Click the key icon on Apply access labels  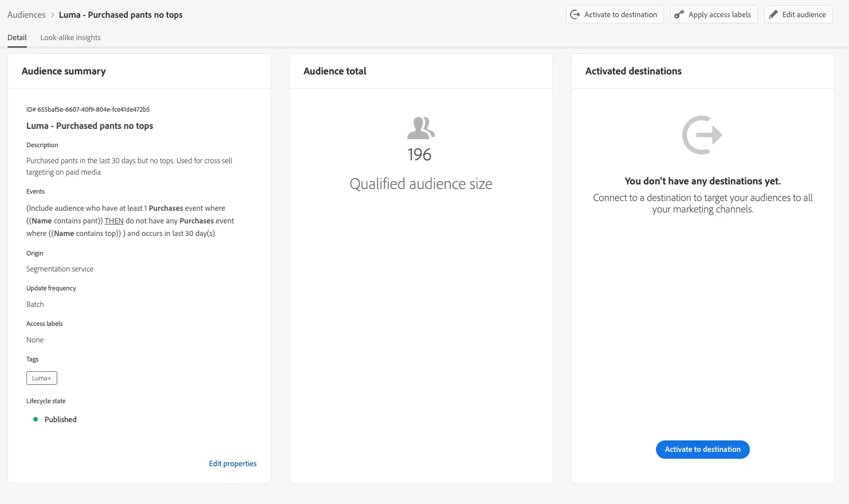(679, 14)
